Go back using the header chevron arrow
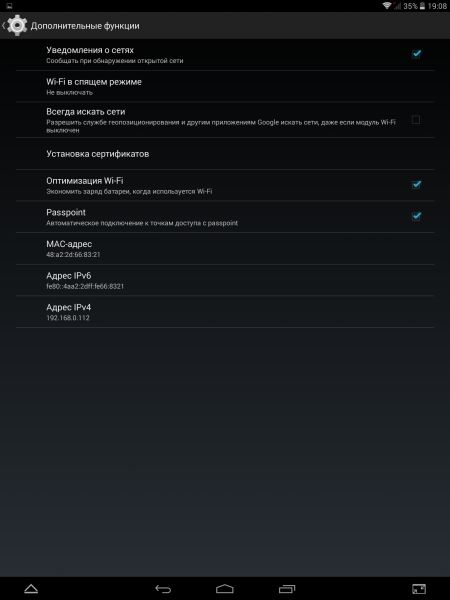450x600 pixels. click(x=3, y=26)
